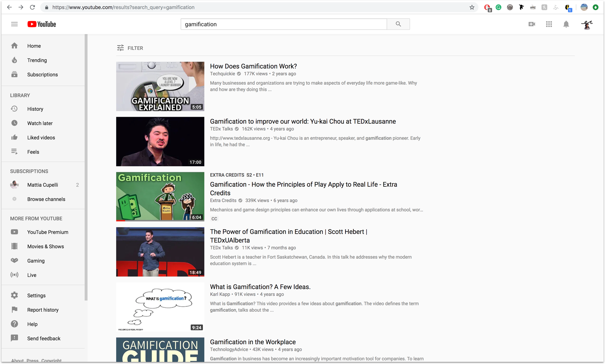Select Browse channels

(43, 199)
